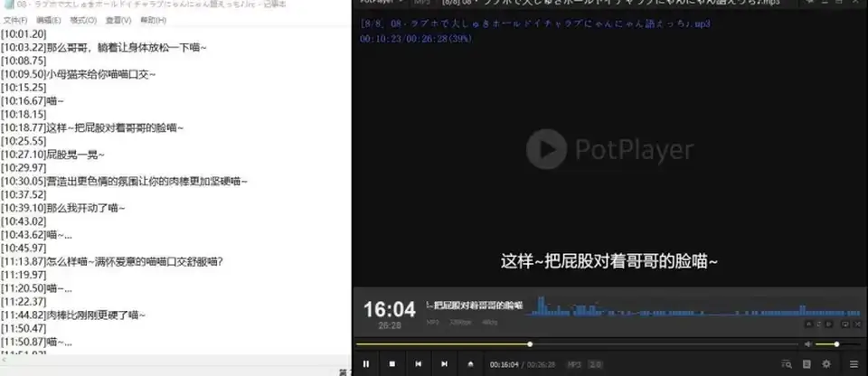
Task: Click the line [10:37.52] in Notepad
Action: pyautogui.click(x=24, y=195)
